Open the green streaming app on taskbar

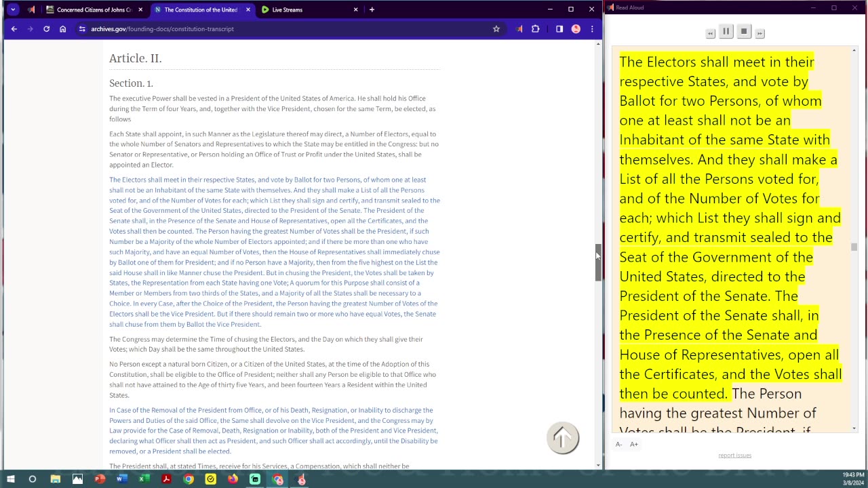click(255, 479)
